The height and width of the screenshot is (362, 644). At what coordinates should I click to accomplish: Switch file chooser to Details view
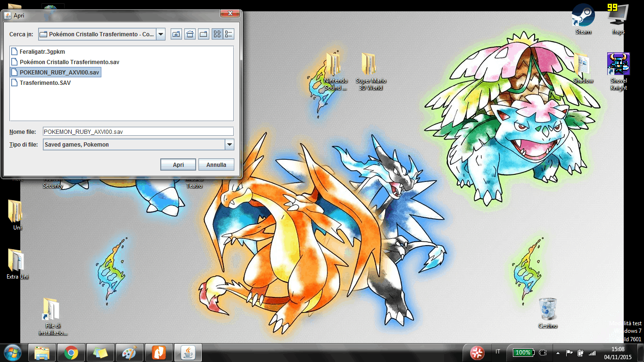click(229, 34)
